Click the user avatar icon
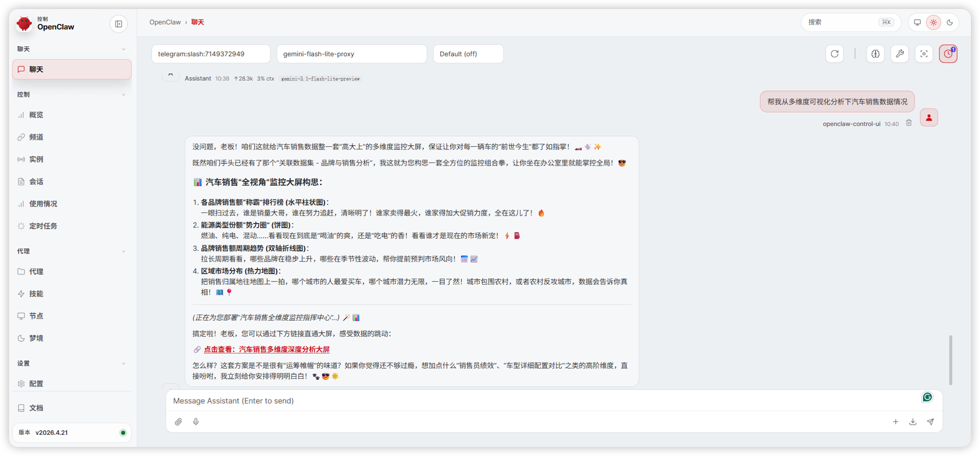Viewport: 980px width, 456px height. [x=929, y=117]
